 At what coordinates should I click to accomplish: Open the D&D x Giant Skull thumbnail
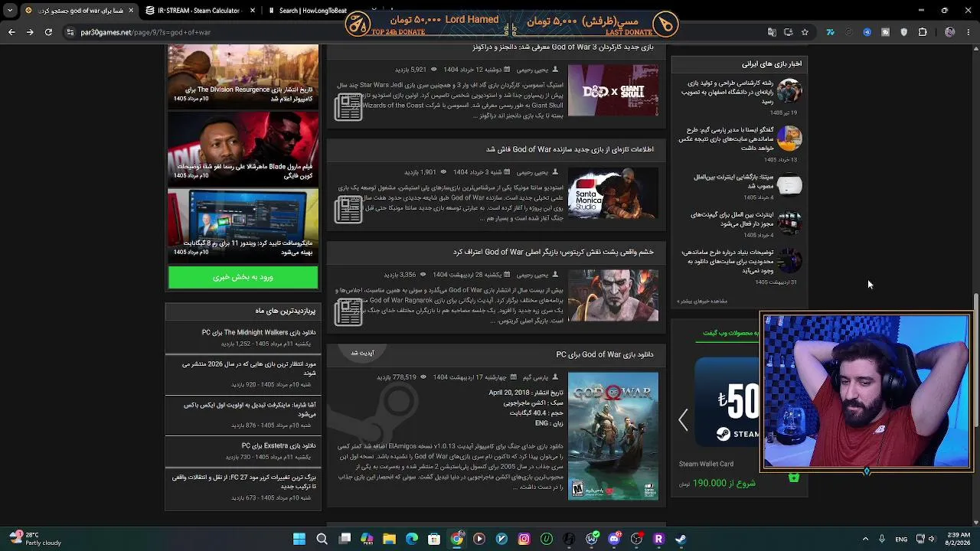coord(613,90)
